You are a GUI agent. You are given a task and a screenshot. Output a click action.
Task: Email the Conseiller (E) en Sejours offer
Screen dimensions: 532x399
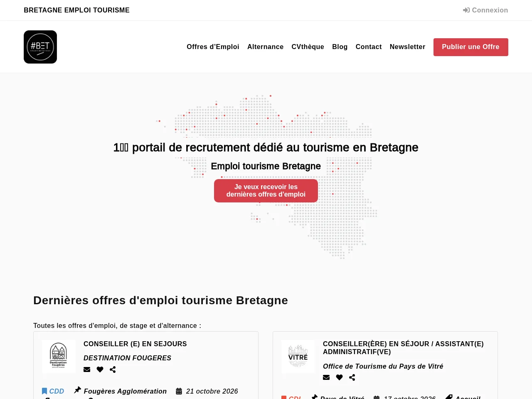coord(87,369)
